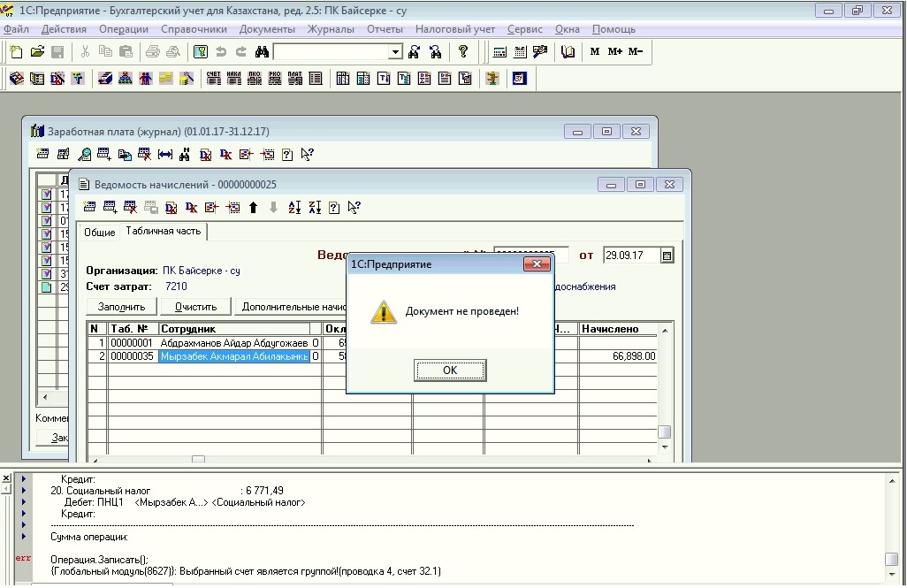Select employee row Абдрахманов Айдар Абдугожаев
This screenshot has width=907, height=588.
(233, 343)
